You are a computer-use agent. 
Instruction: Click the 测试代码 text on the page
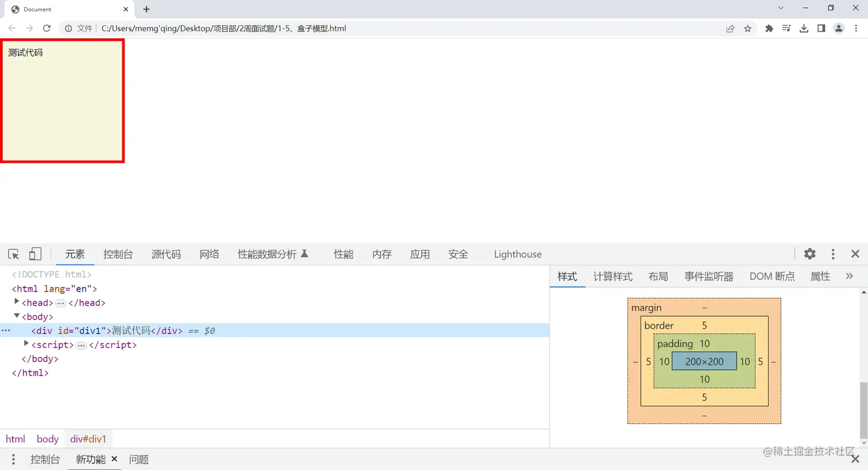click(25, 52)
